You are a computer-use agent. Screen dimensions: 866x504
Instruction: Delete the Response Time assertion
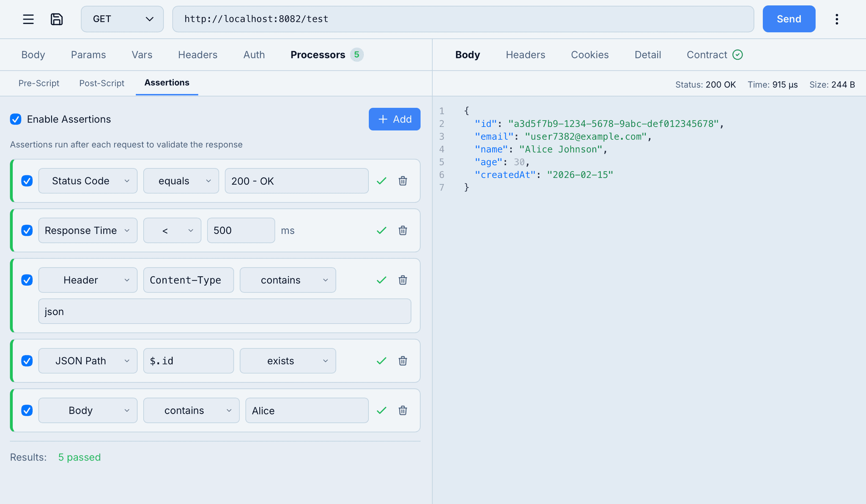click(x=403, y=230)
